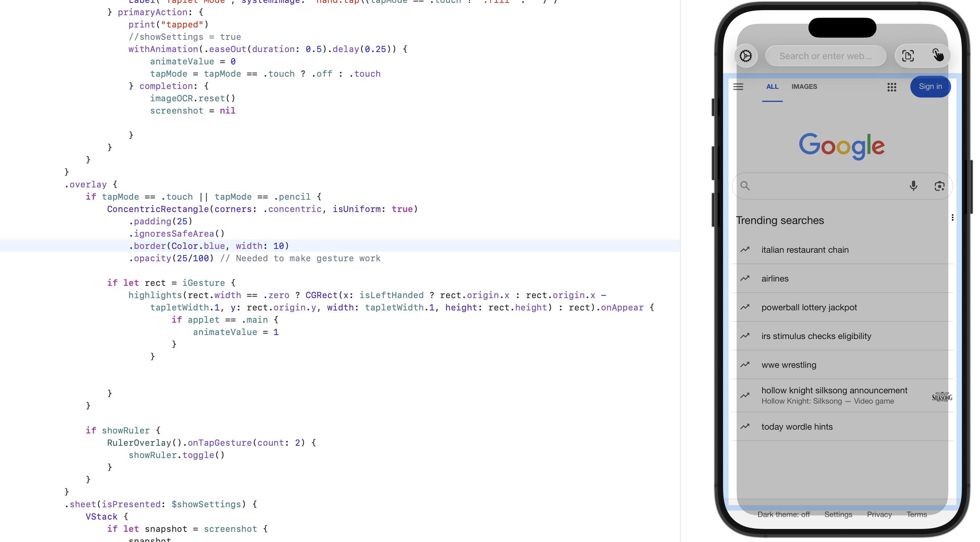Image resolution: width=980 pixels, height=542 pixels.
Task: Click ConcentricRectangle in the code editor
Action: pyautogui.click(x=158, y=209)
